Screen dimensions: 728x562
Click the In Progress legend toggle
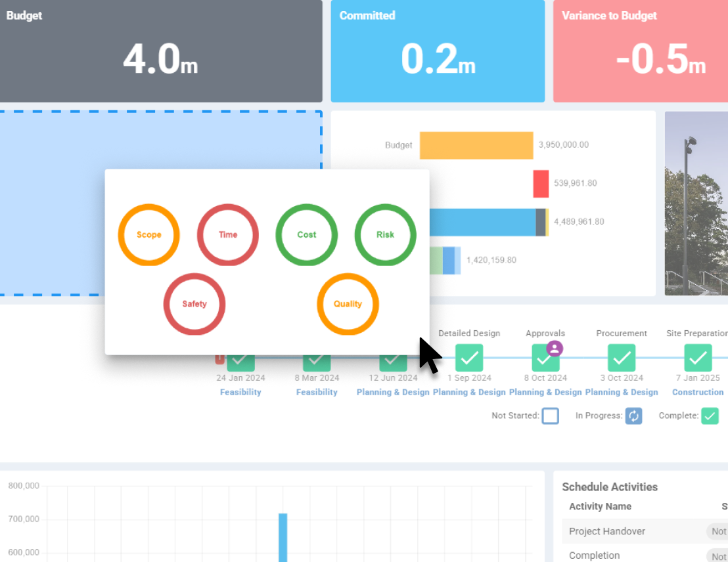coord(633,416)
